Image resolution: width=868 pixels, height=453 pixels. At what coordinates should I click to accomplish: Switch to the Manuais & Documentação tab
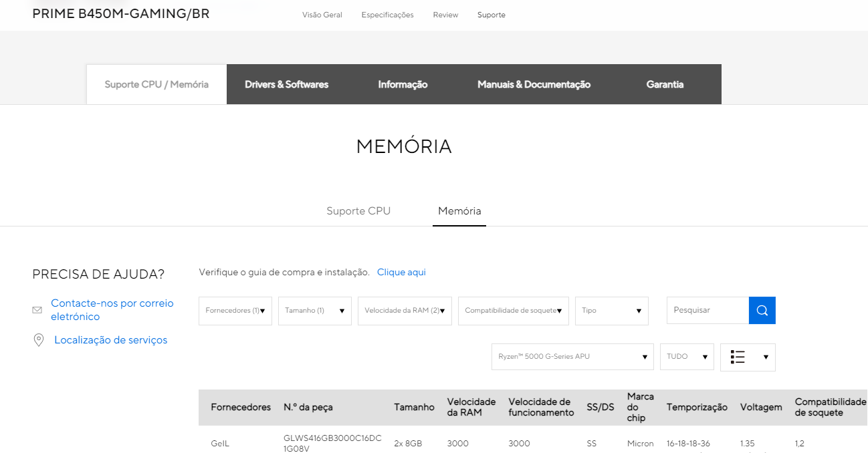tap(534, 84)
